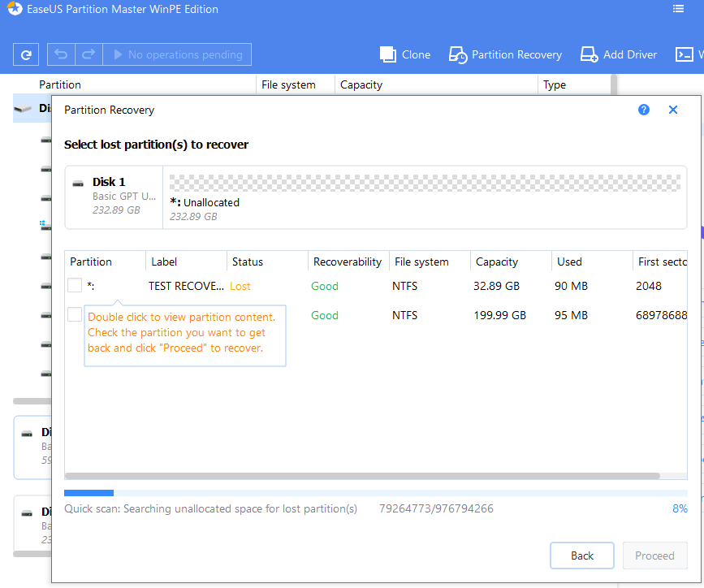
Task: Click the Add Driver icon
Action: point(589,54)
